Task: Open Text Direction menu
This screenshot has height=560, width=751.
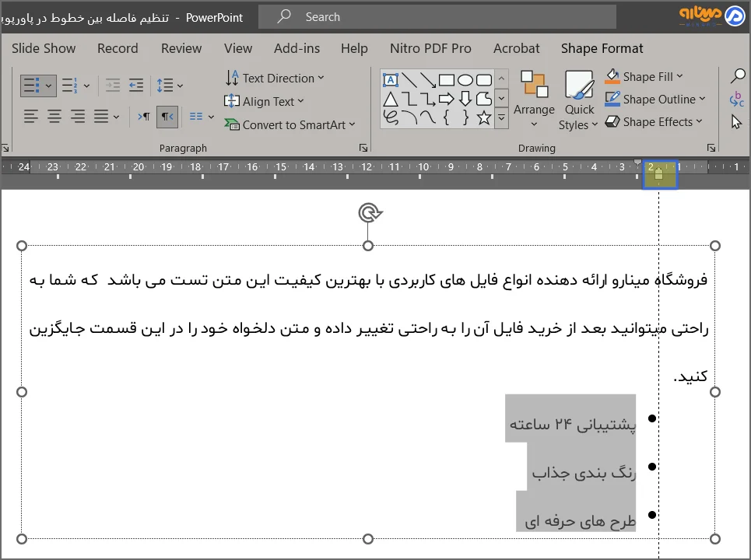Action: tap(275, 78)
